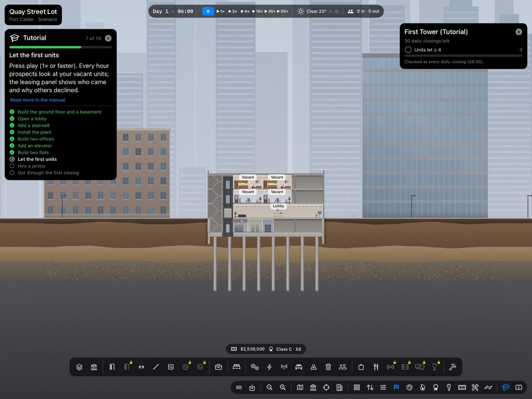Select the lobby building tool in build bar
This screenshot has height=399, width=532.
[x=94, y=367]
